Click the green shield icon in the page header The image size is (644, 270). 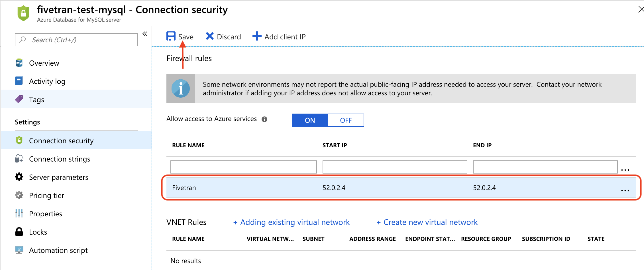tap(23, 13)
